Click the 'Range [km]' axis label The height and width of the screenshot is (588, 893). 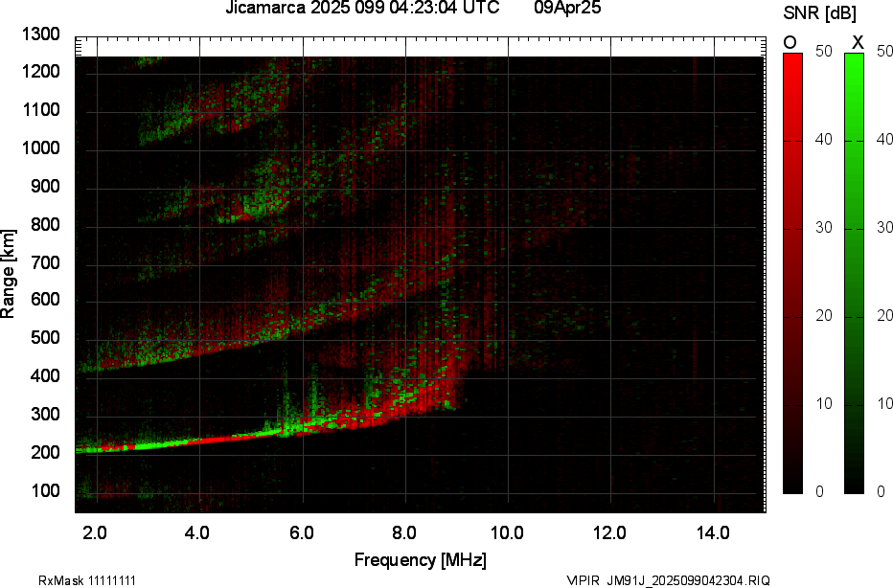[8, 273]
